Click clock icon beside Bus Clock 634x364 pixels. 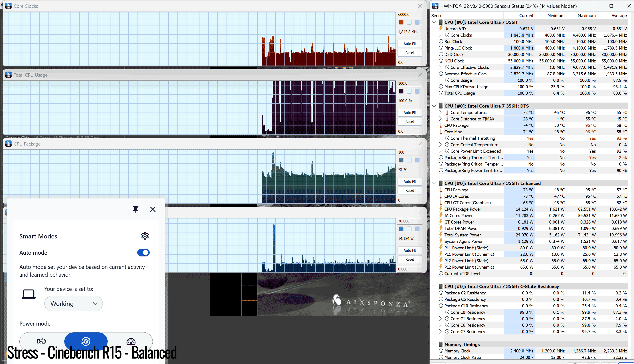(441, 42)
